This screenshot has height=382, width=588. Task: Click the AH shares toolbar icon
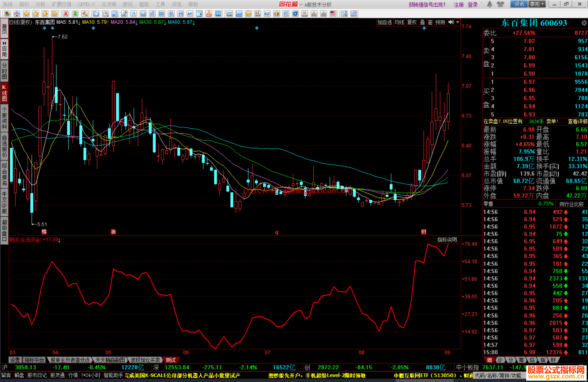pyautogui.click(x=190, y=14)
